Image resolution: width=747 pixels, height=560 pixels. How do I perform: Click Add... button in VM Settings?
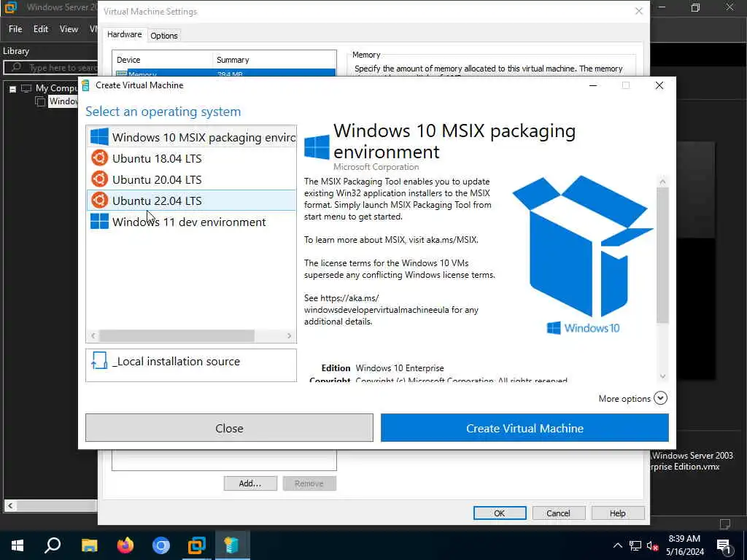(x=250, y=483)
